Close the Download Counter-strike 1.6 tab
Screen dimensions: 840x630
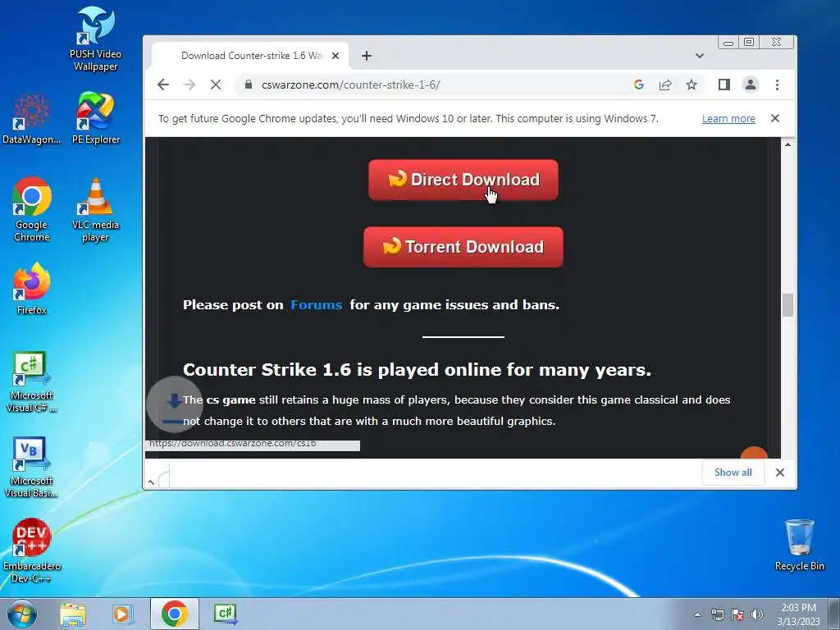coord(336,56)
